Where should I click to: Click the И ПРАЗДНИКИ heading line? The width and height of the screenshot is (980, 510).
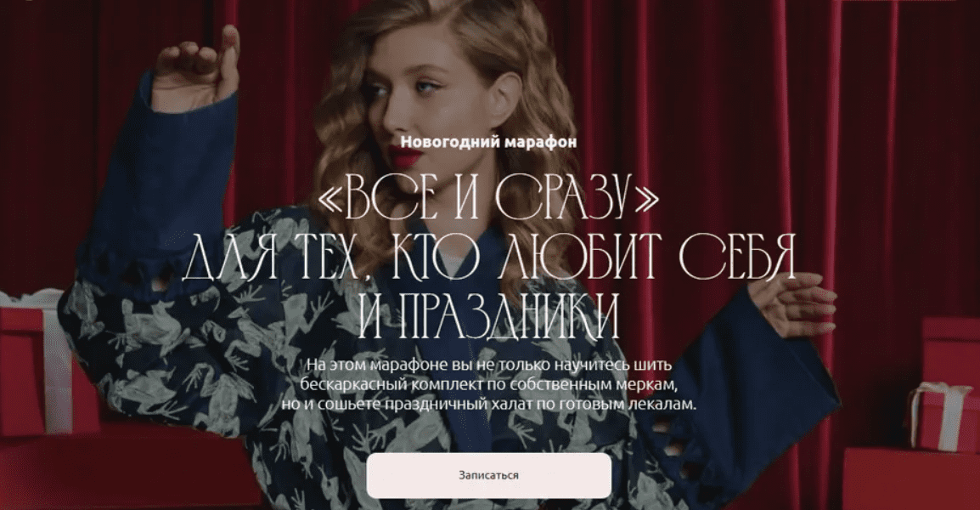point(489,314)
